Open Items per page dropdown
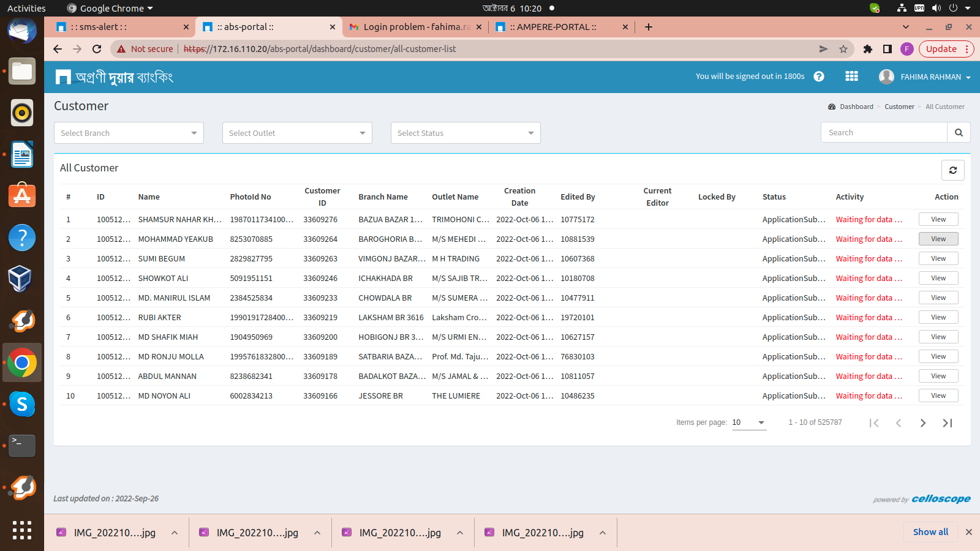 coord(749,422)
